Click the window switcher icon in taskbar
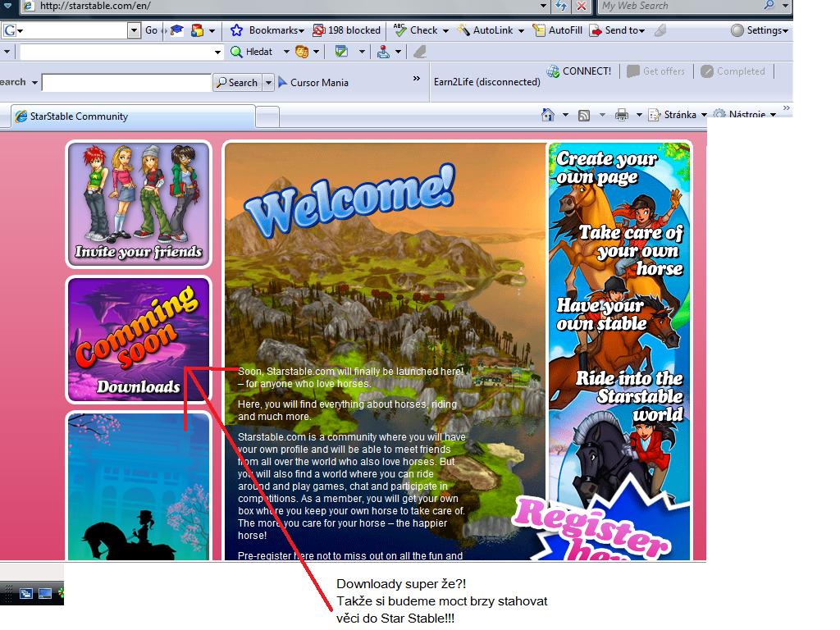Image resolution: width=840 pixels, height=630 pixels. [25, 594]
